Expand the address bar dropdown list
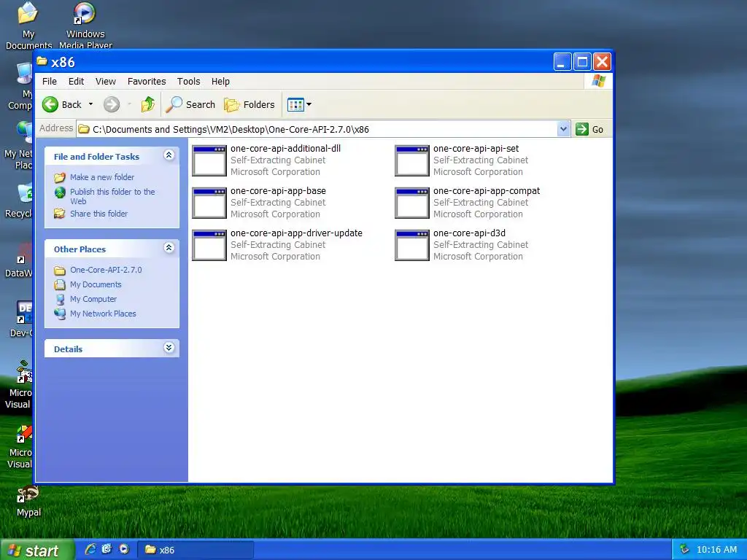This screenshot has height=560, width=747. pos(564,129)
